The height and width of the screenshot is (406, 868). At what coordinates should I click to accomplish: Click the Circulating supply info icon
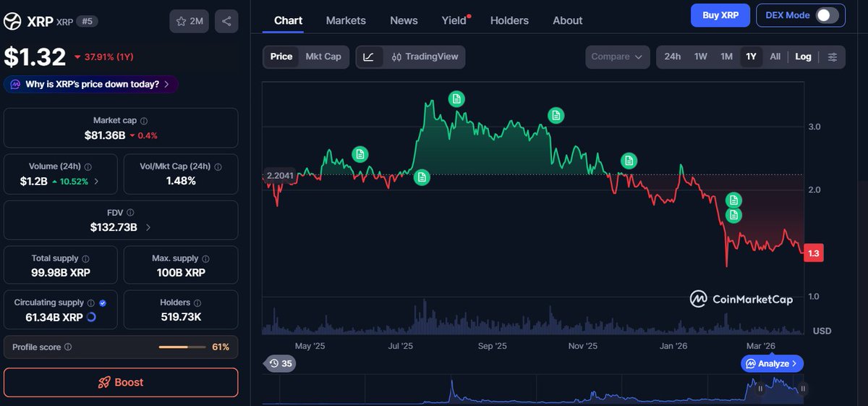(x=91, y=303)
